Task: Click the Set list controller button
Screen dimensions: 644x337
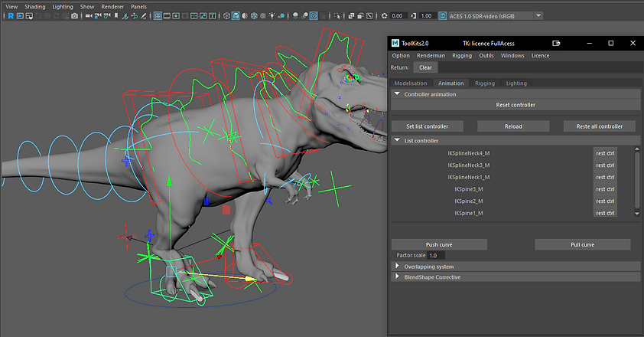Action: (427, 126)
